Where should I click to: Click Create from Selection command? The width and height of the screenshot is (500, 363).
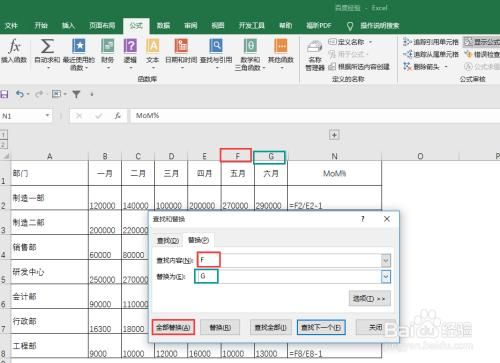coord(359,67)
